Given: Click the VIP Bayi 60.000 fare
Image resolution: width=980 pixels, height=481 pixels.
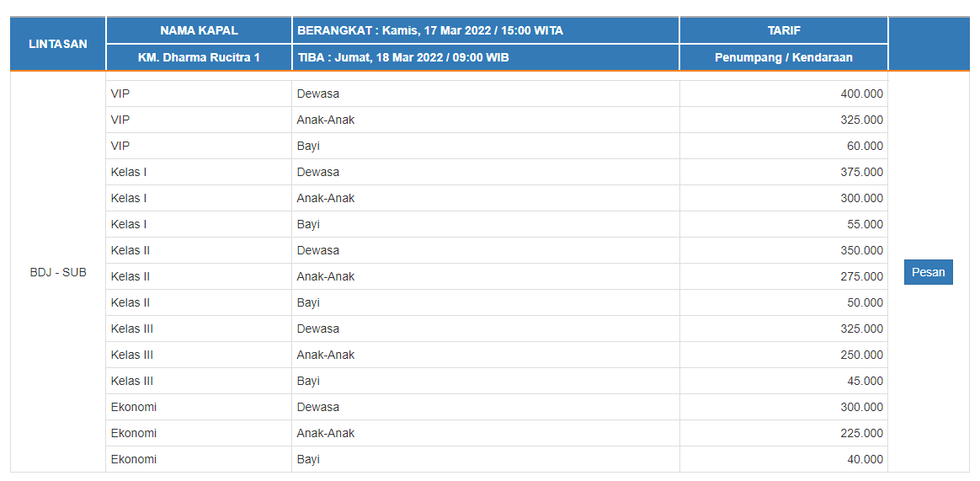Looking at the screenshot, I should (865, 146).
